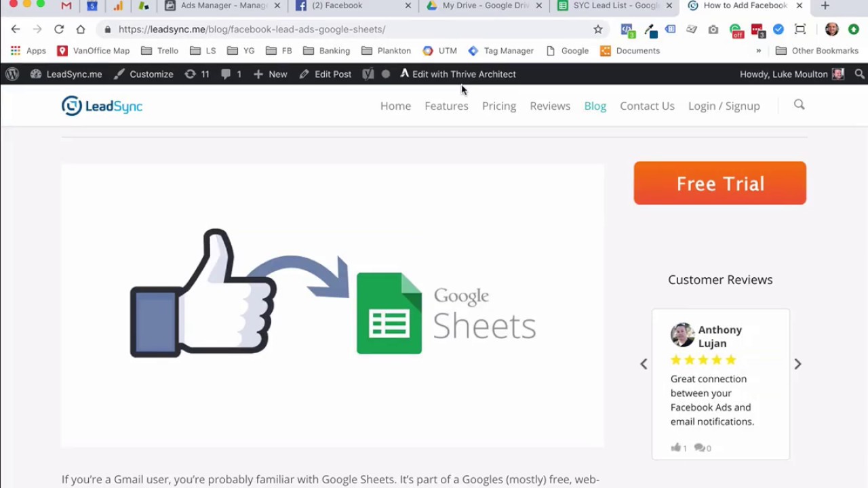This screenshot has width=868, height=488.
Task: Click Edit with Thrive Architect
Action: pos(458,74)
